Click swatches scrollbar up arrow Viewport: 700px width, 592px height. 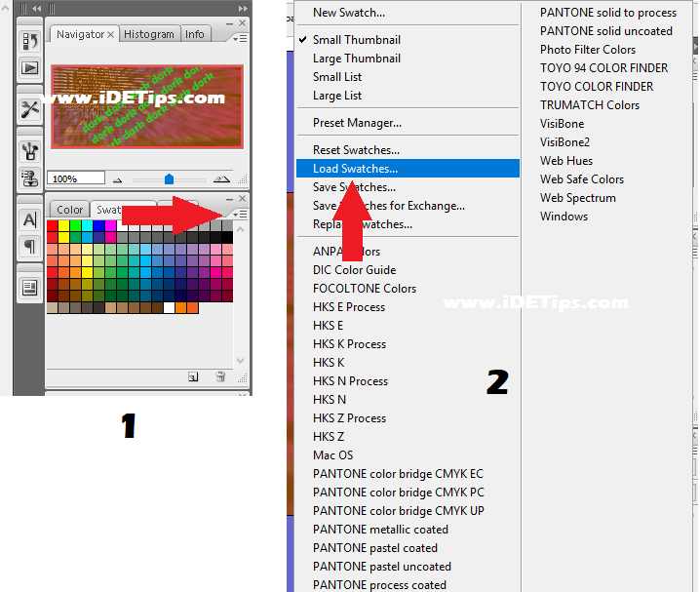pos(240,229)
